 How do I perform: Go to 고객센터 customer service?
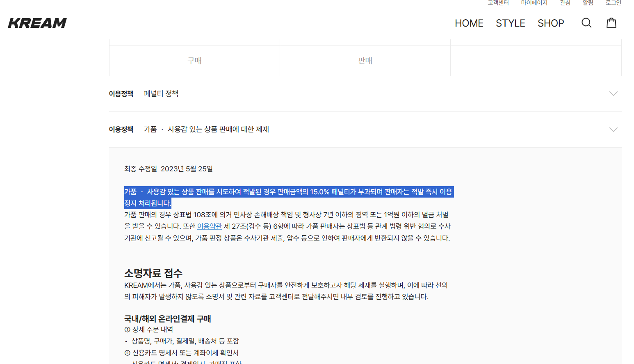click(x=498, y=3)
